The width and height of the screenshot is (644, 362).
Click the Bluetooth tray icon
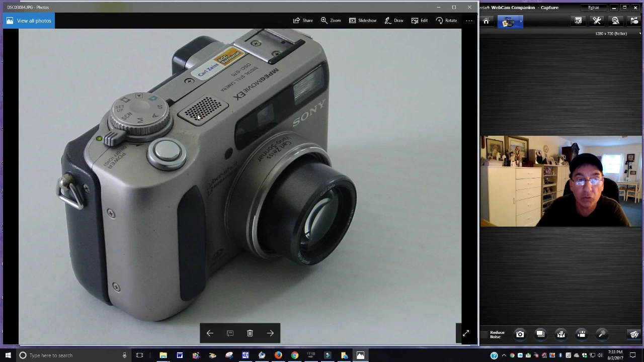(x=560, y=355)
